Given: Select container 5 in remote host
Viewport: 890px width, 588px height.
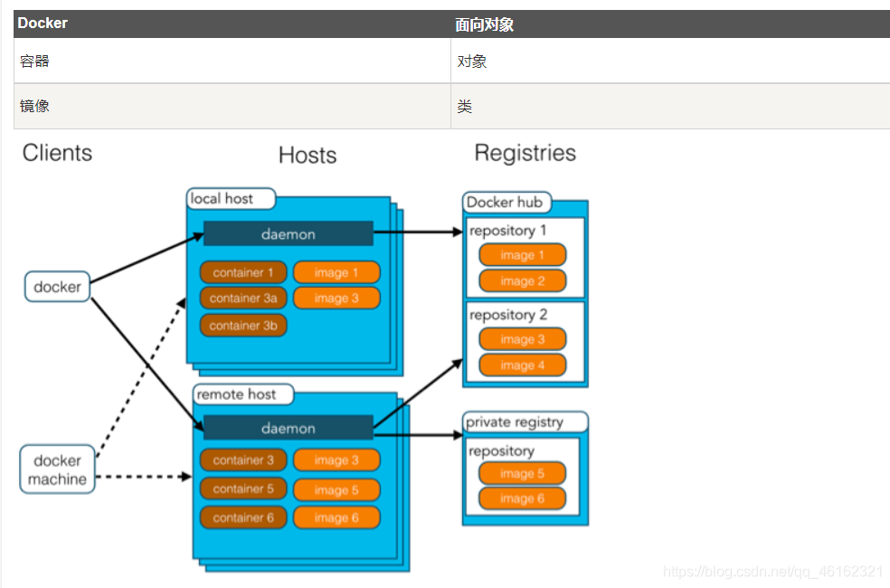Looking at the screenshot, I should click(243, 488).
